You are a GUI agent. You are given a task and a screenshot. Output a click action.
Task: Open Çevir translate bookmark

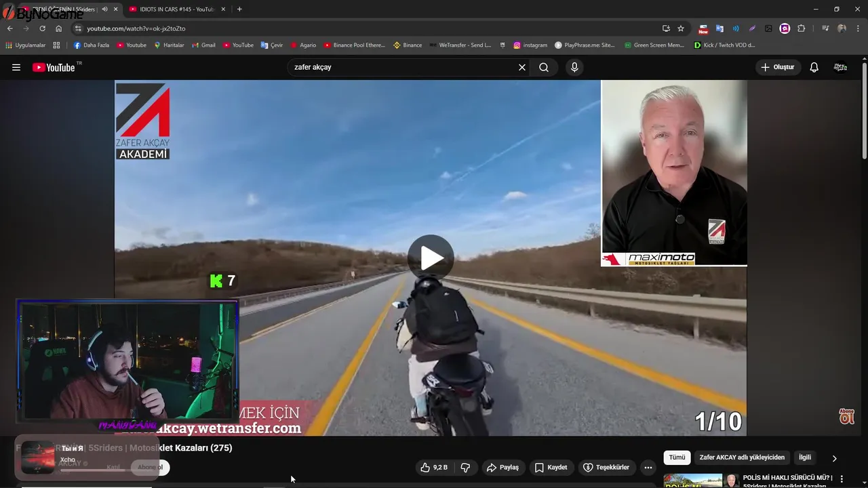(x=272, y=45)
